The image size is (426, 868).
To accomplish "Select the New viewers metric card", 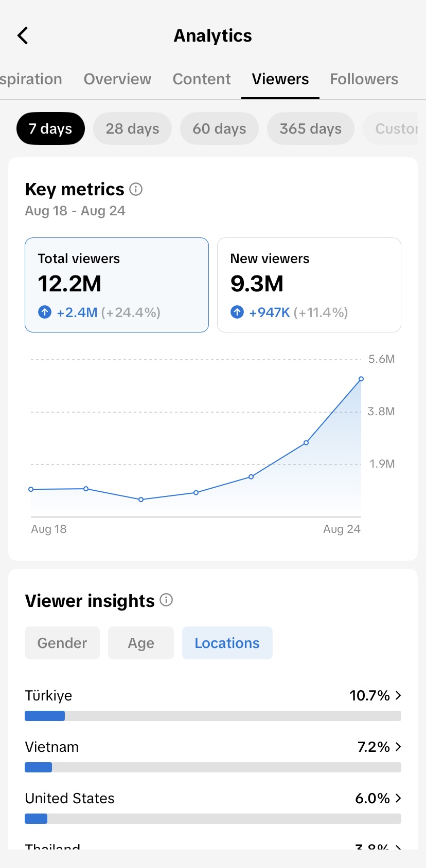I will 309,285.
